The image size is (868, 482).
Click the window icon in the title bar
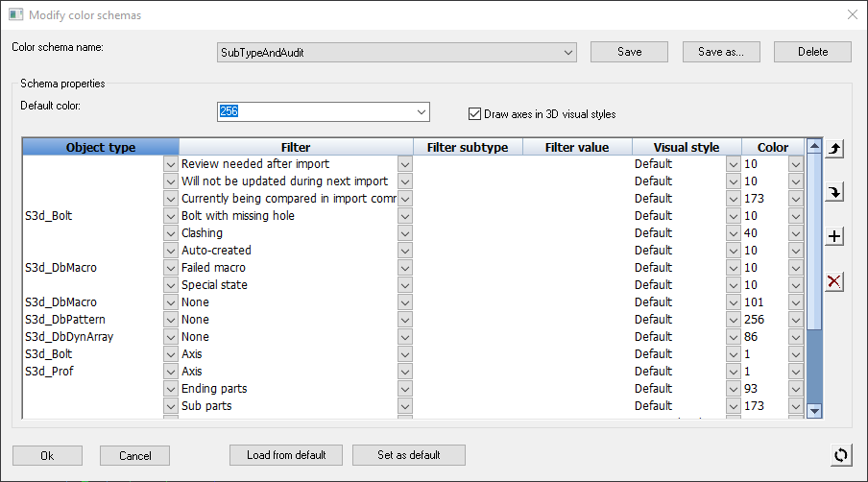click(16, 14)
